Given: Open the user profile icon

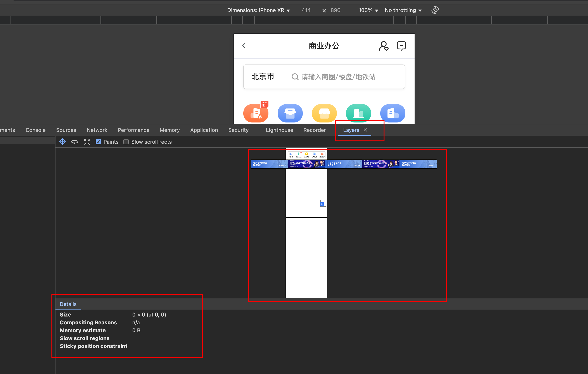Looking at the screenshot, I should pos(384,46).
